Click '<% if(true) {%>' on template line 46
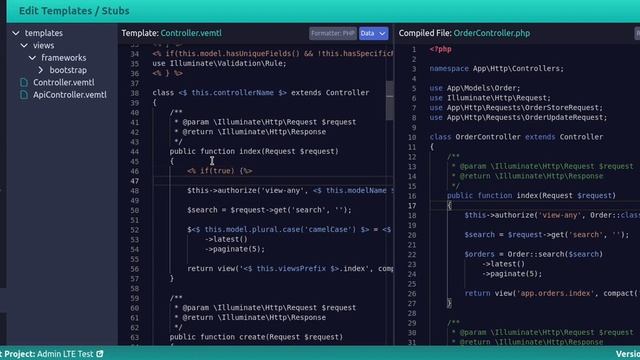 220,171
